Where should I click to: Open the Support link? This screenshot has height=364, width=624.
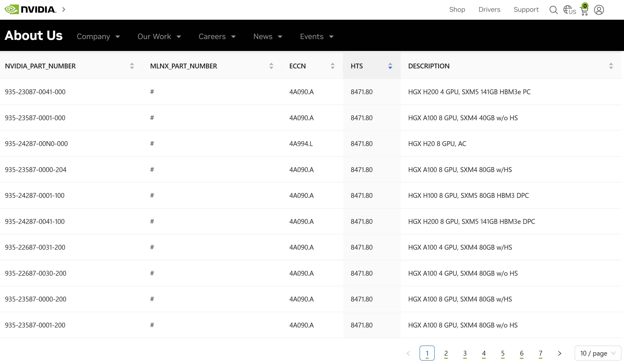click(526, 9)
